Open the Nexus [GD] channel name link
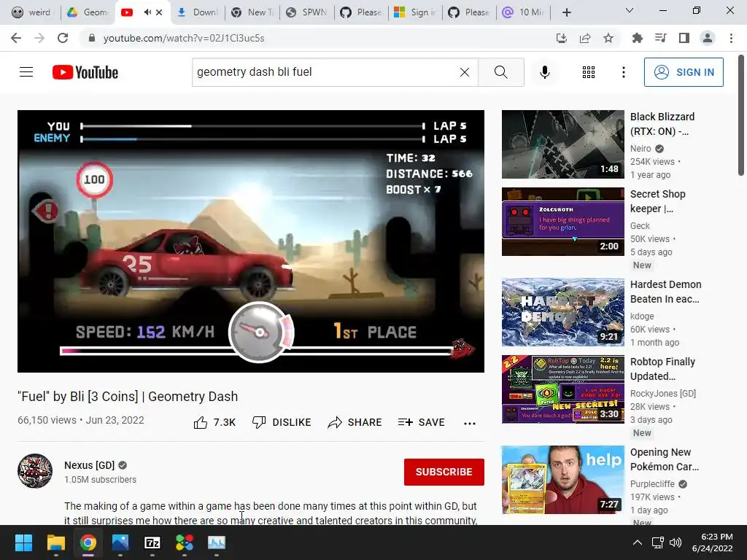 click(90, 465)
